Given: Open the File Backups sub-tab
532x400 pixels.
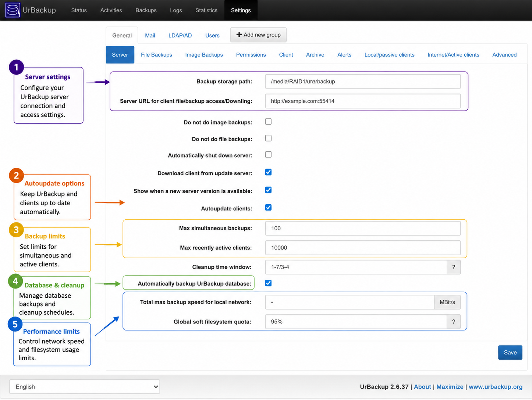Looking at the screenshot, I should click(156, 55).
